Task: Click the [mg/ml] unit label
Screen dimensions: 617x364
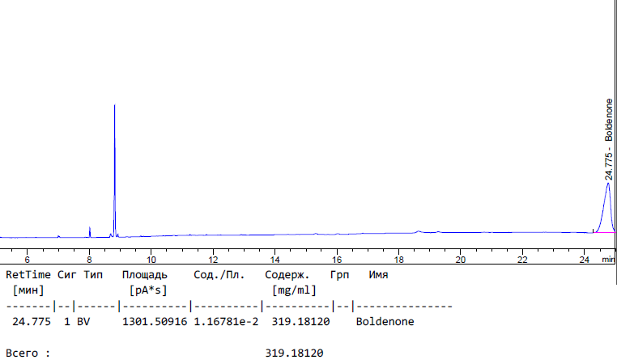Action: [291, 290]
